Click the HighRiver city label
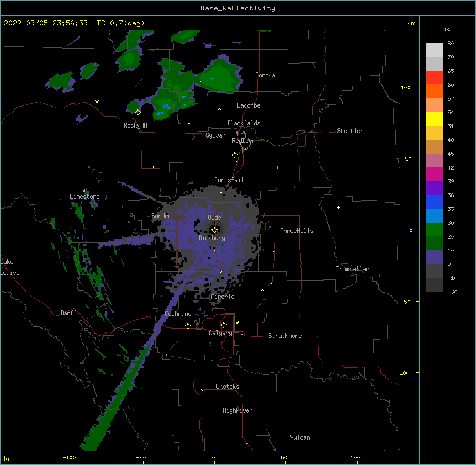Image resolution: width=476 pixels, height=465 pixels. tap(237, 410)
